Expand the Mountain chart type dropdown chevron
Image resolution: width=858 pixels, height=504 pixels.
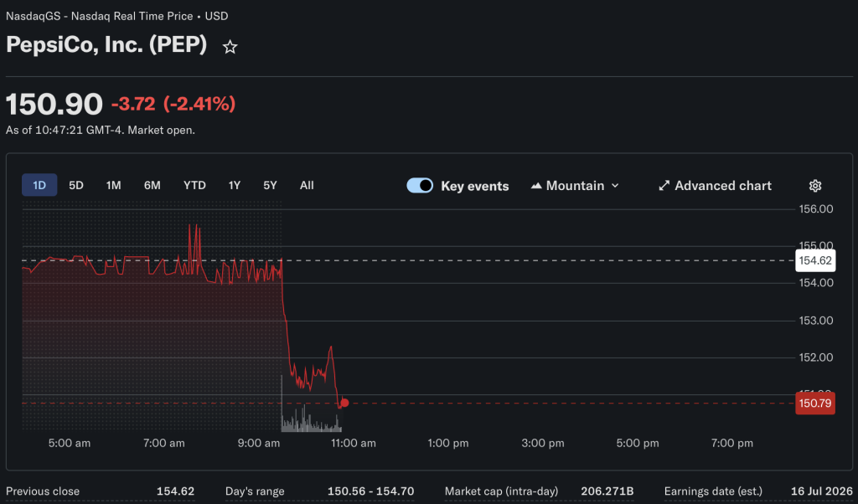615,186
